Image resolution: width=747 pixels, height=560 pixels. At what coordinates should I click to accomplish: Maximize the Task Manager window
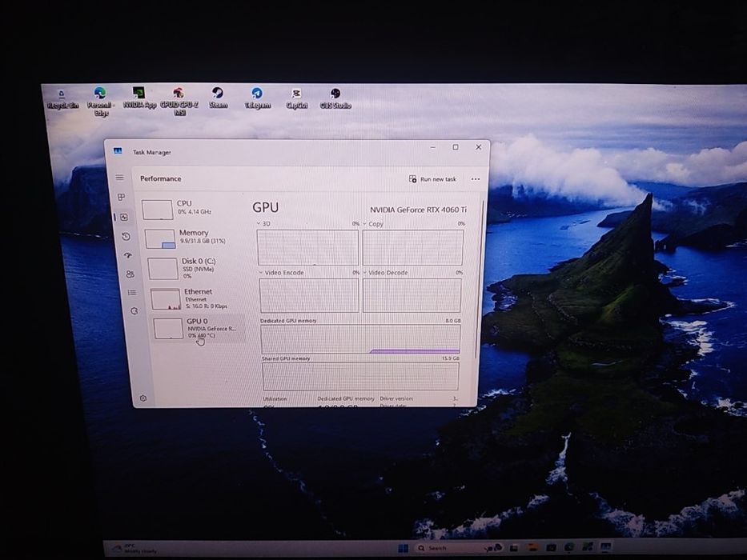point(456,147)
